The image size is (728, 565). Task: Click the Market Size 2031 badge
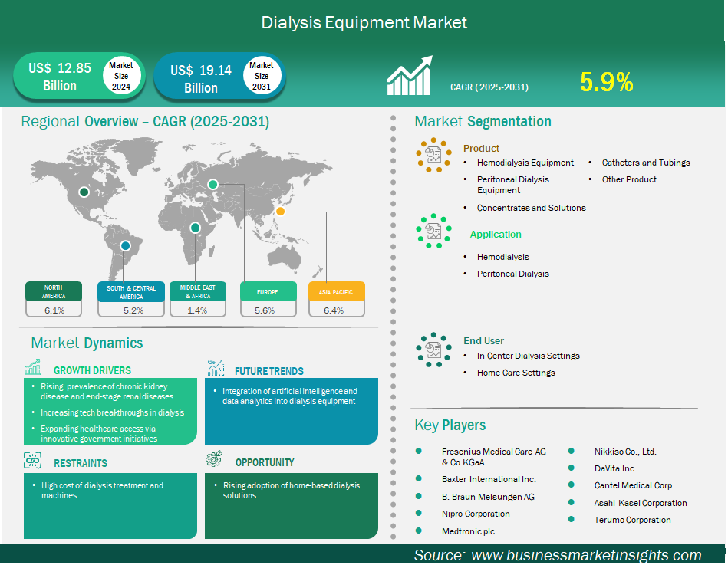262,76
